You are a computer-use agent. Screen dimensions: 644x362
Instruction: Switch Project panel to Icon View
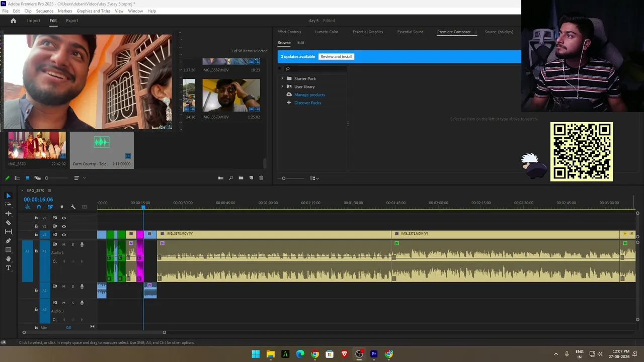(x=27, y=178)
